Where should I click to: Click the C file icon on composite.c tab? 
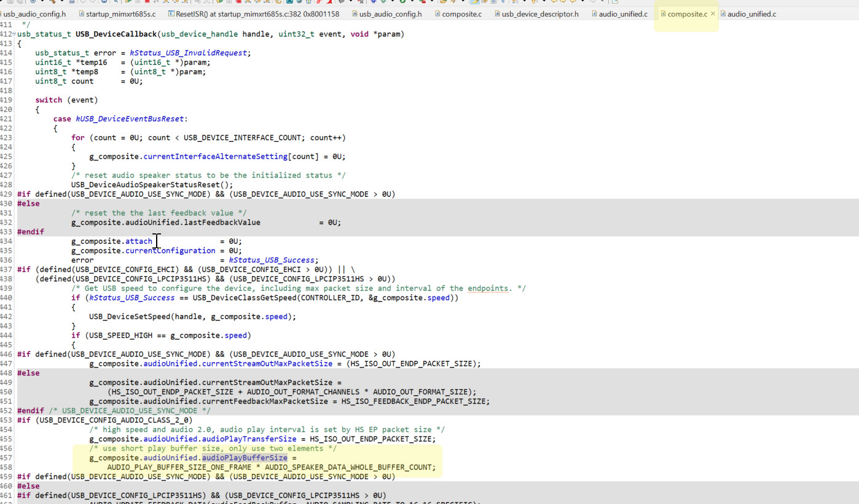point(664,14)
